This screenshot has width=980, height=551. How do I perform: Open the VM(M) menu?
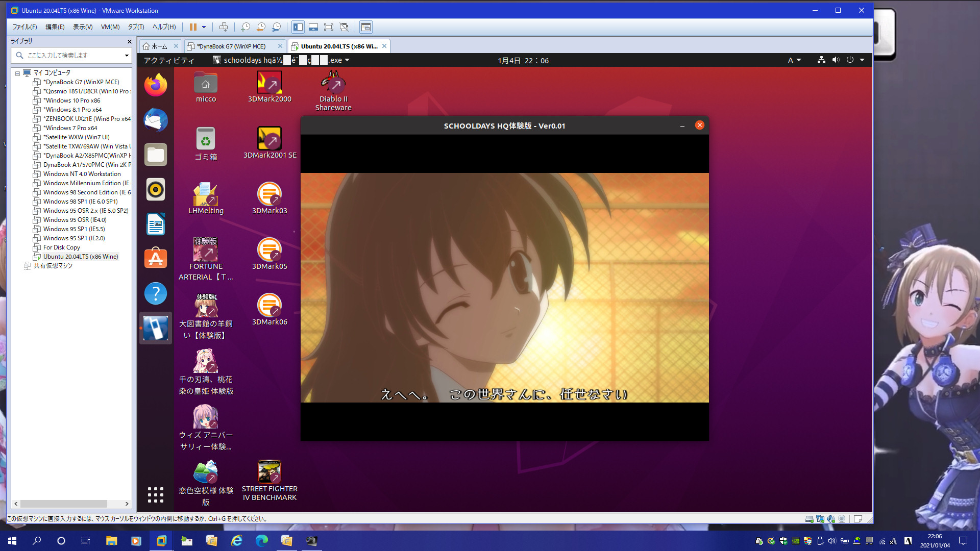[110, 27]
